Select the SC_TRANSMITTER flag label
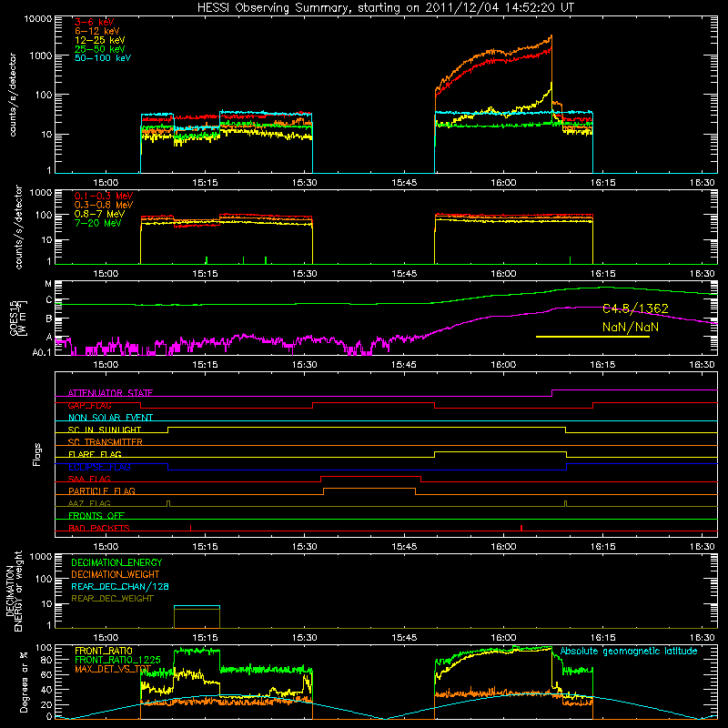This screenshot has width=728, height=728. pyautogui.click(x=106, y=442)
